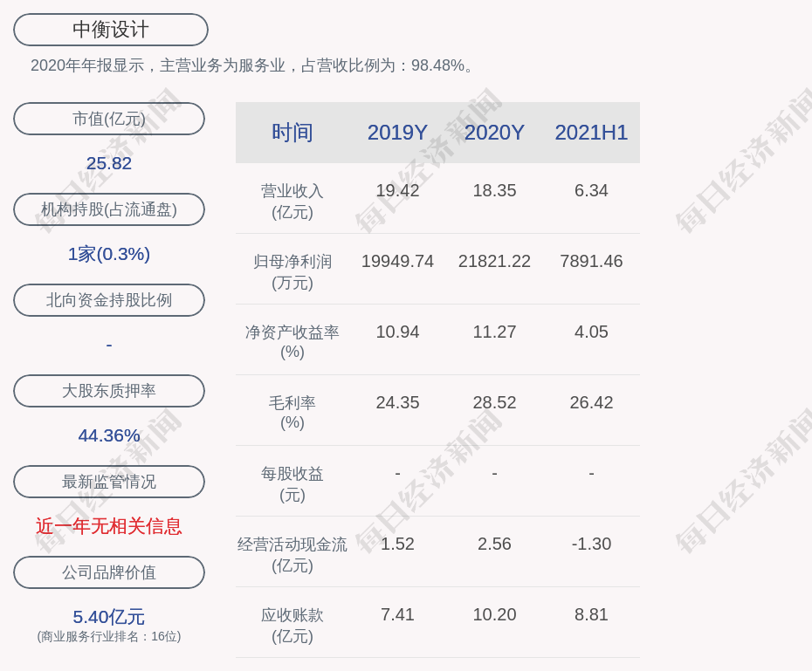
Task: Click net profit value 19949.74
Action: point(397,261)
